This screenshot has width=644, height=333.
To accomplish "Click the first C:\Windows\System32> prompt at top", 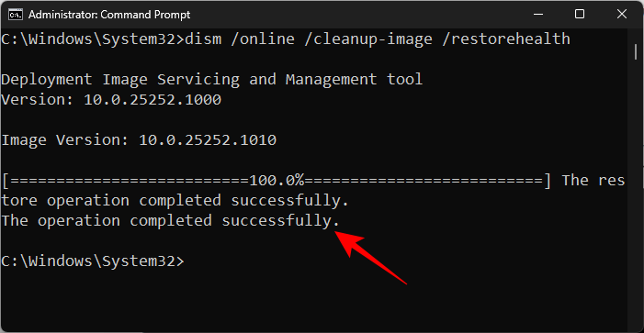I will 93,39.
